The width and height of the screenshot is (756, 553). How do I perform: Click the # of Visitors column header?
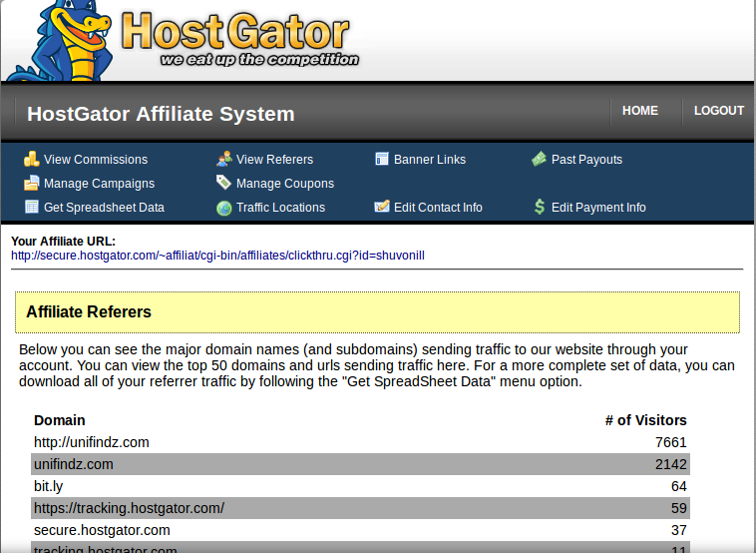click(x=646, y=420)
